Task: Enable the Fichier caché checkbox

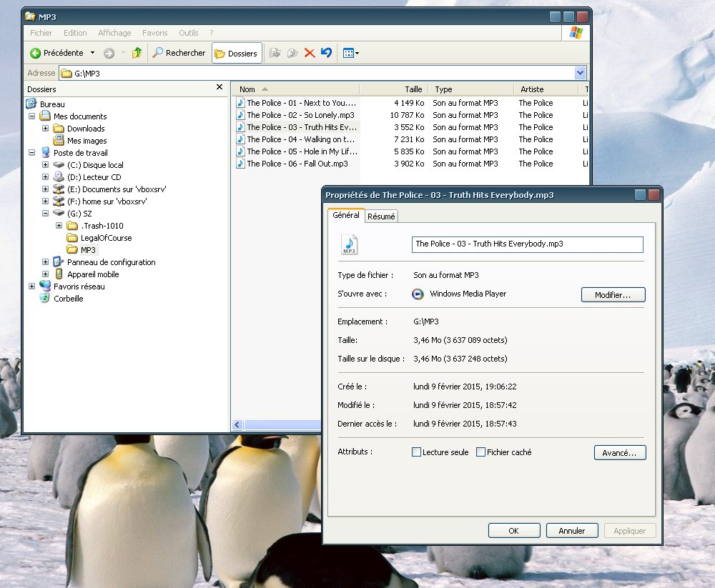Action: 480,452
